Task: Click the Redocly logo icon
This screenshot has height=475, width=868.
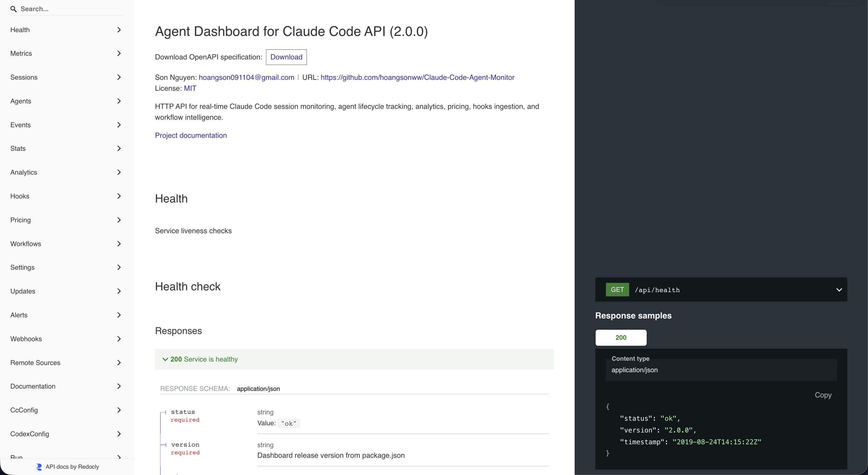Action: pos(39,467)
